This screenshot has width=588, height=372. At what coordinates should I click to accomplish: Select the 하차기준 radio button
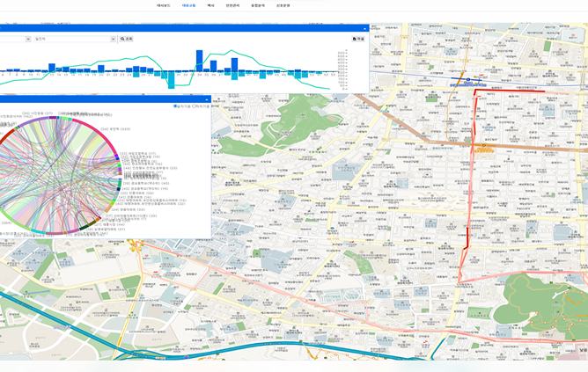(194, 106)
